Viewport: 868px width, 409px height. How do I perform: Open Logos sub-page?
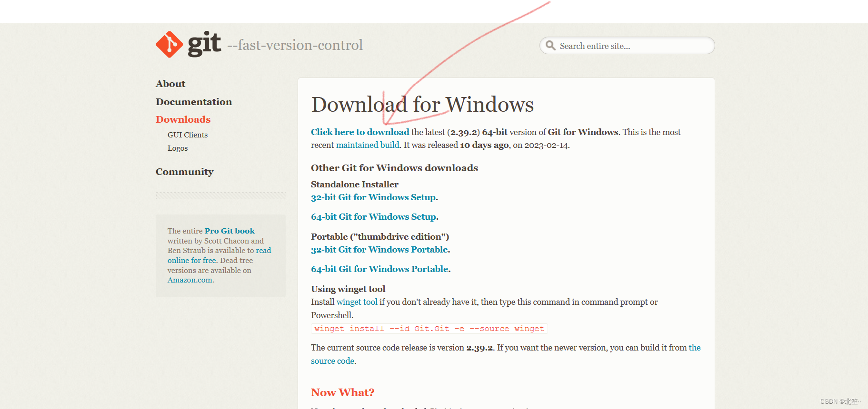click(178, 148)
